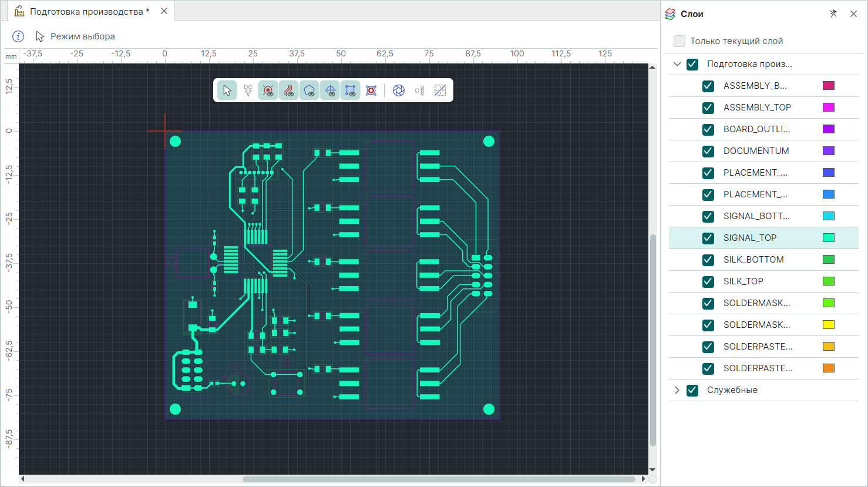Collapse the Подготовка произ... layer group

click(677, 64)
